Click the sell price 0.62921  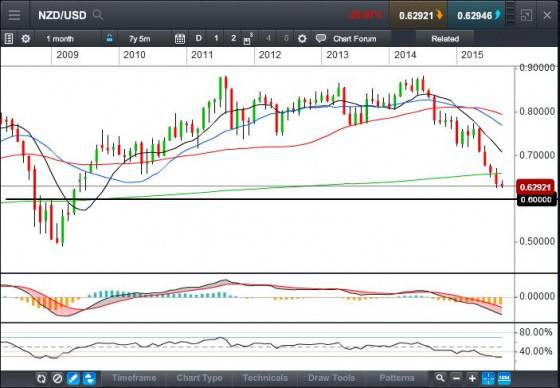click(x=418, y=15)
